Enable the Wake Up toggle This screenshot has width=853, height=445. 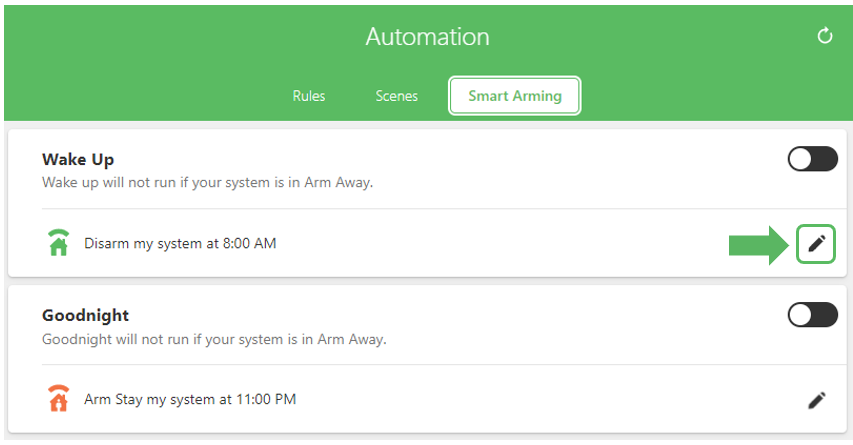813,159
